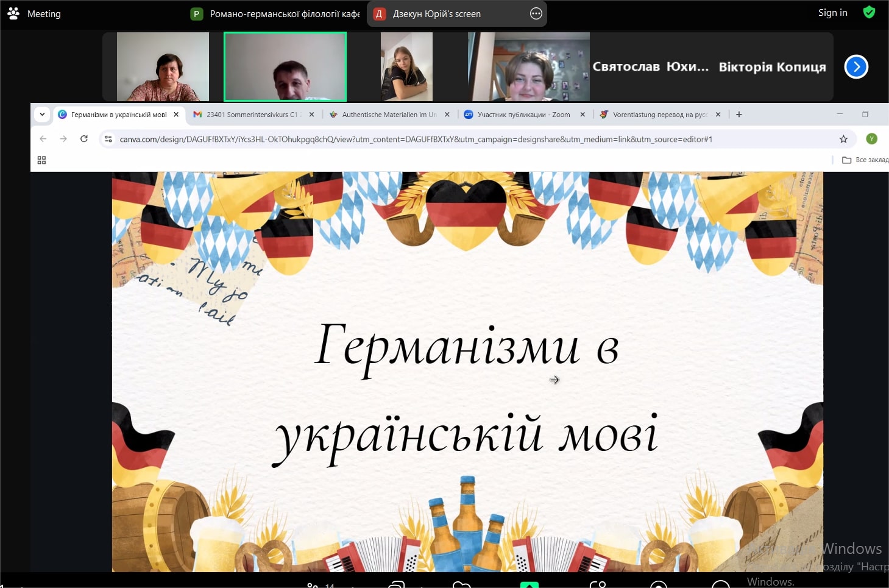Close the Германізми в українській мові tab
Viewport: 889px width, 588px height.
[176, 115]
